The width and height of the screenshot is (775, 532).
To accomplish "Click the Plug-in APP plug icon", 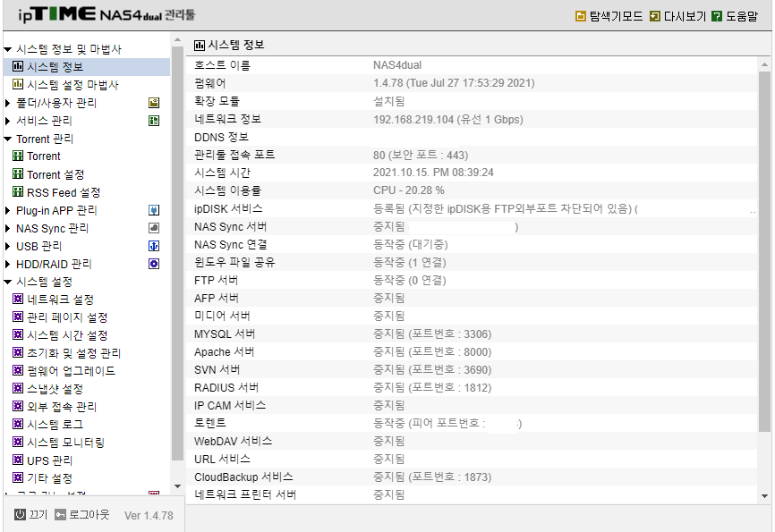I will pos(154,210).
